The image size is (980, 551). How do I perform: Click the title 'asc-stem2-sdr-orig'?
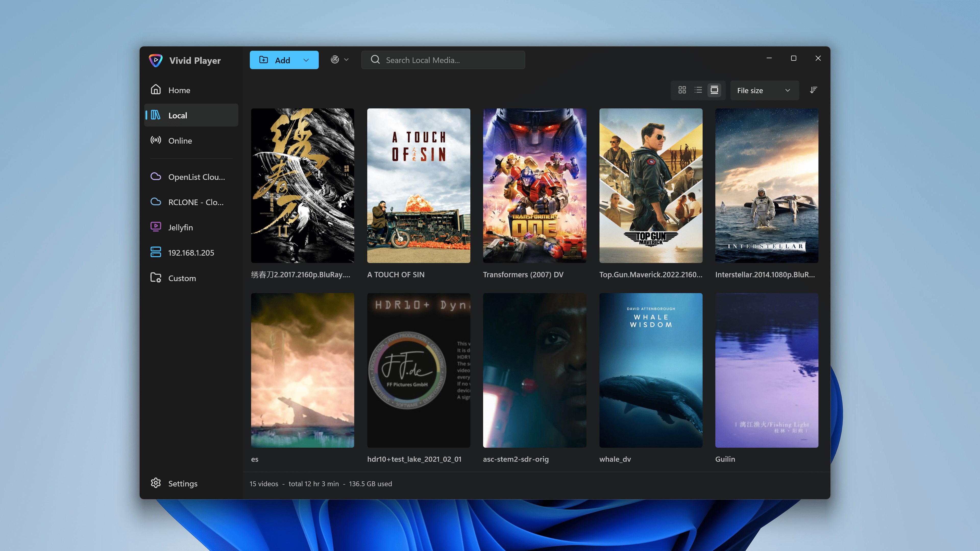tap(516, 459)
